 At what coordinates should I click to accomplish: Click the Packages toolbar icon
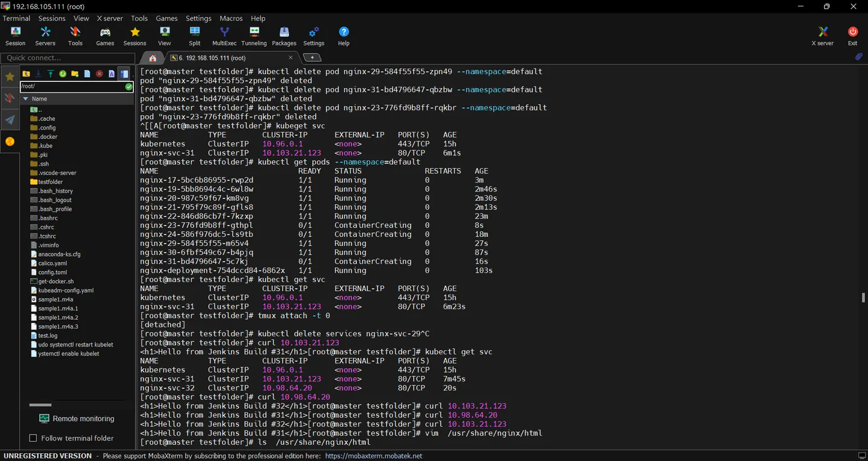pyautogui.click(x=284, y=36)
